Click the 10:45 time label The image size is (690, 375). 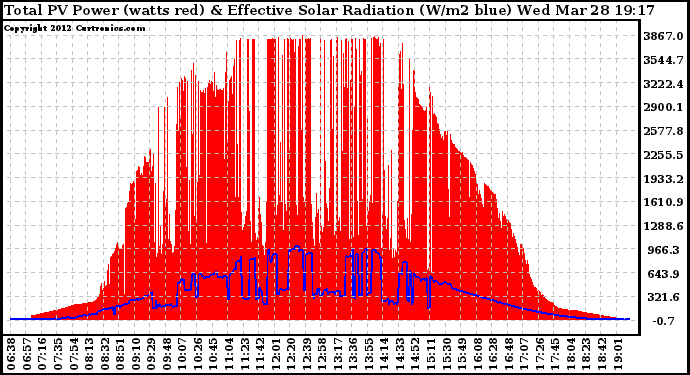(x=214, y=353)
